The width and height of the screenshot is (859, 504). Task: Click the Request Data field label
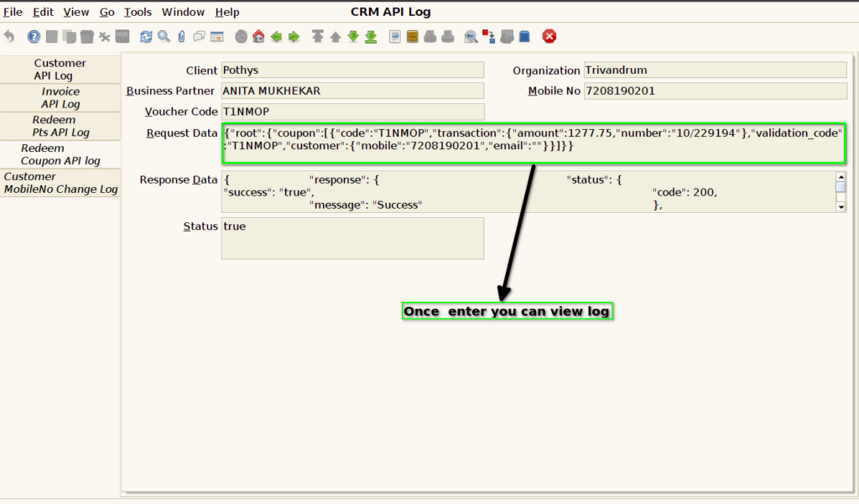tap(182, 133)
